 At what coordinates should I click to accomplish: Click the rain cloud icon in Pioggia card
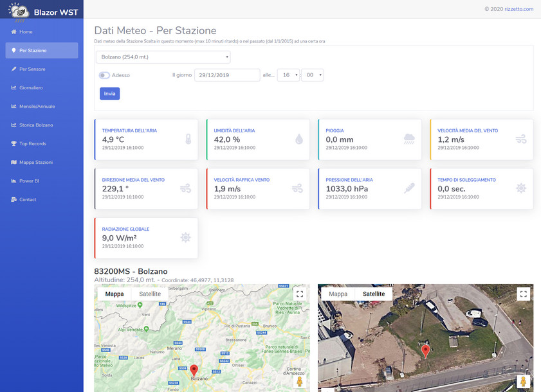click(x=409, y=139)
